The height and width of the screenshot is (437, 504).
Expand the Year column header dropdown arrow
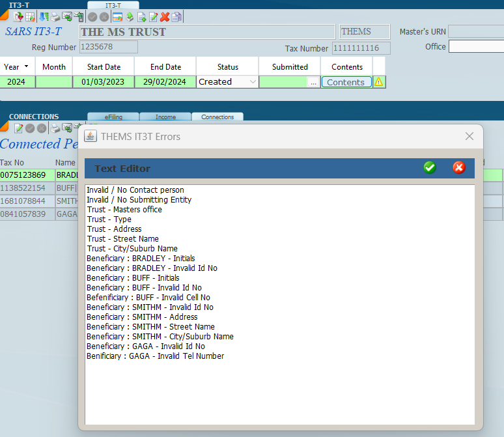point(27,66)
